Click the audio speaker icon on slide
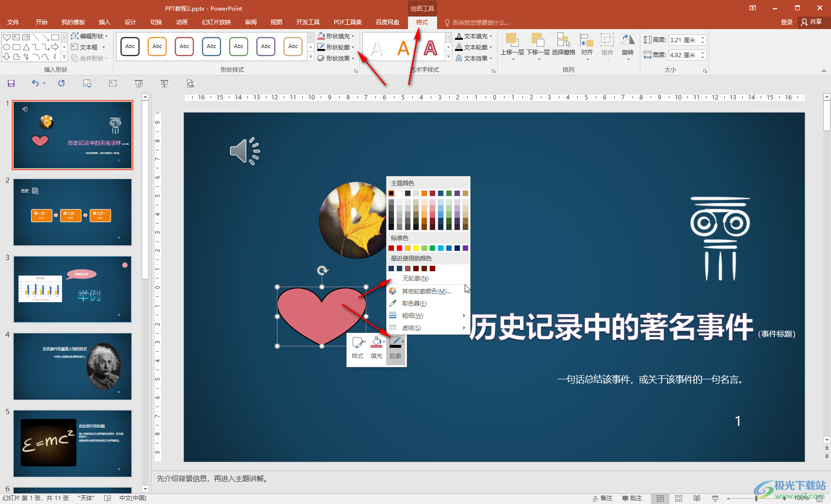This screenshot has height=504, width=831. click(x=245, y=151)
